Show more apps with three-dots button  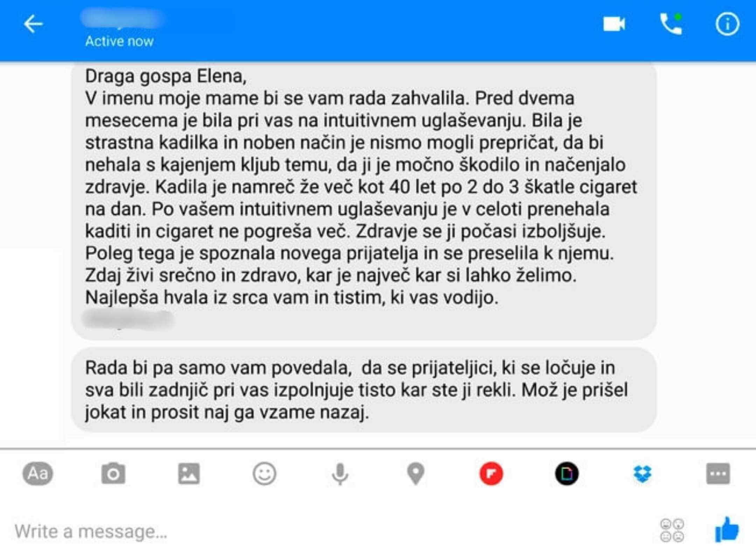coord(718,474)
